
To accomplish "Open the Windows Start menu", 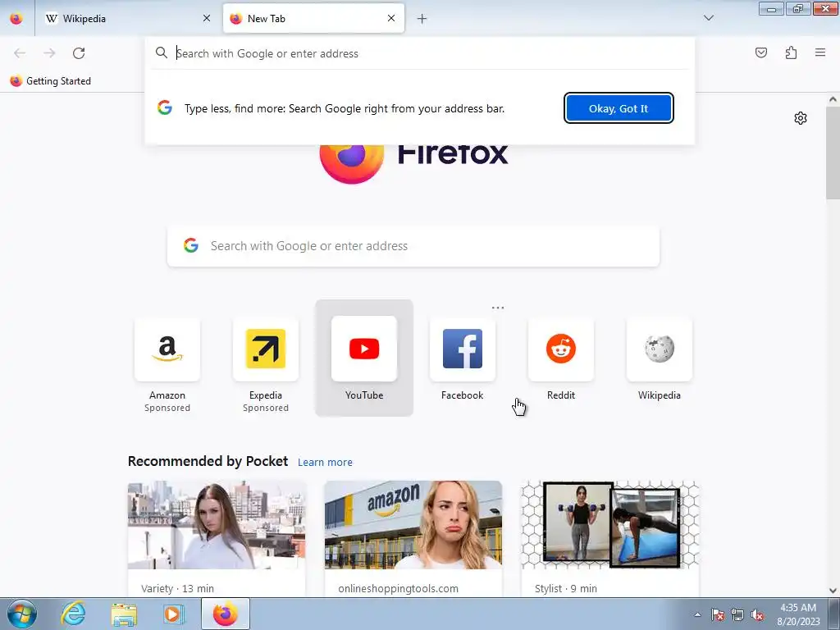I will point(22,614).
